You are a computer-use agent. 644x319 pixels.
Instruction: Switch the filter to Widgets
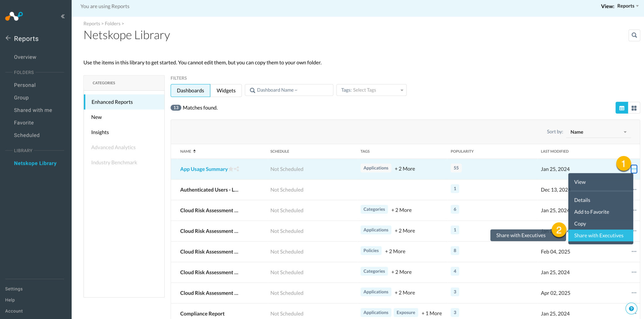(226, 90)
